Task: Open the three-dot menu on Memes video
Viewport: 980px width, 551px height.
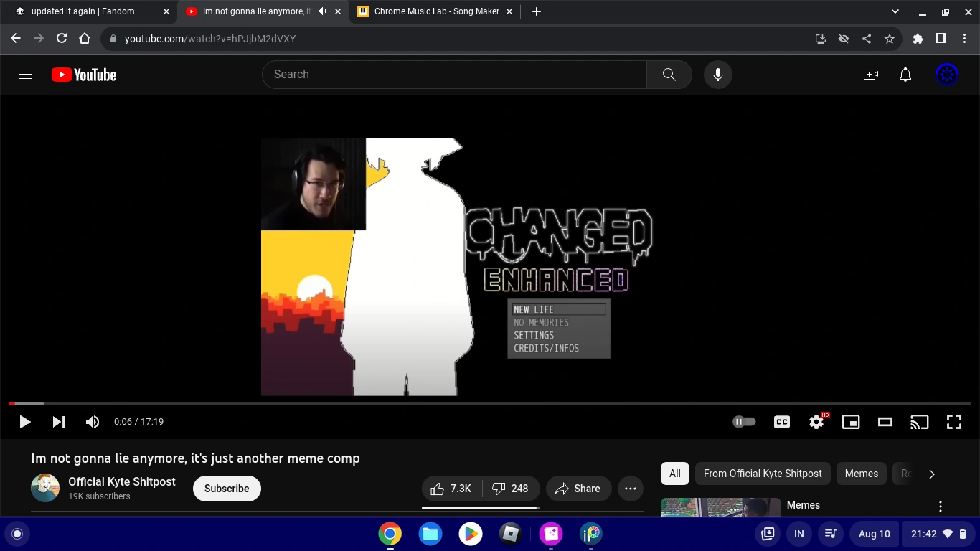Action: (x=941, y=506)
